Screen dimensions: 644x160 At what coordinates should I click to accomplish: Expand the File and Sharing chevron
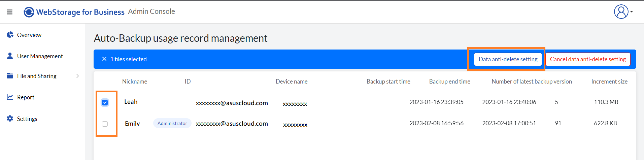78,76
